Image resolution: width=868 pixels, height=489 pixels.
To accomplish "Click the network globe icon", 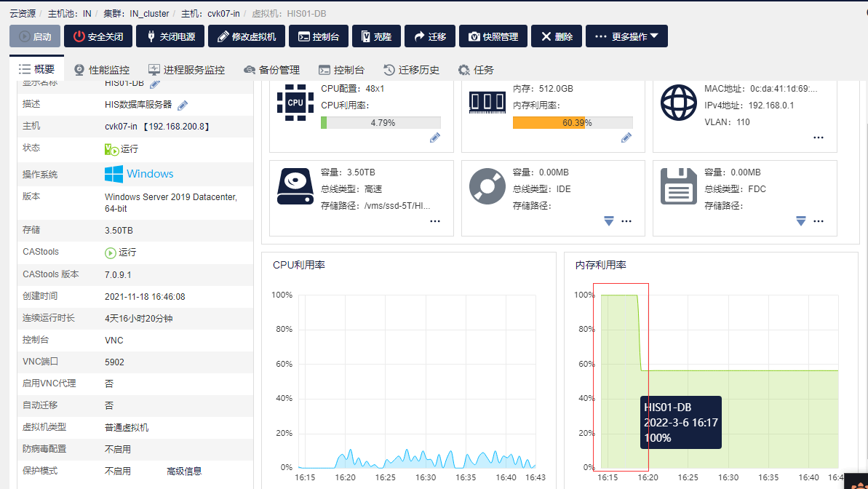I will pyautogui.click(x=679, y=103).
